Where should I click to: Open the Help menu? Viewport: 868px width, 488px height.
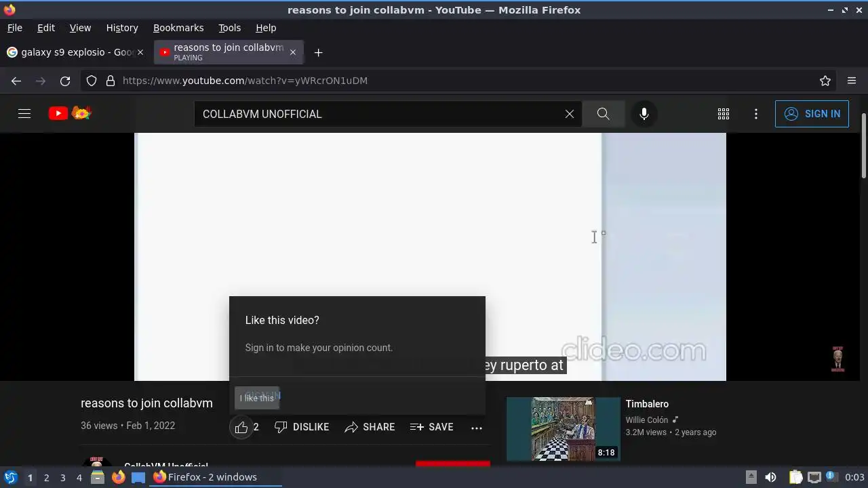(x=266, y=28)
